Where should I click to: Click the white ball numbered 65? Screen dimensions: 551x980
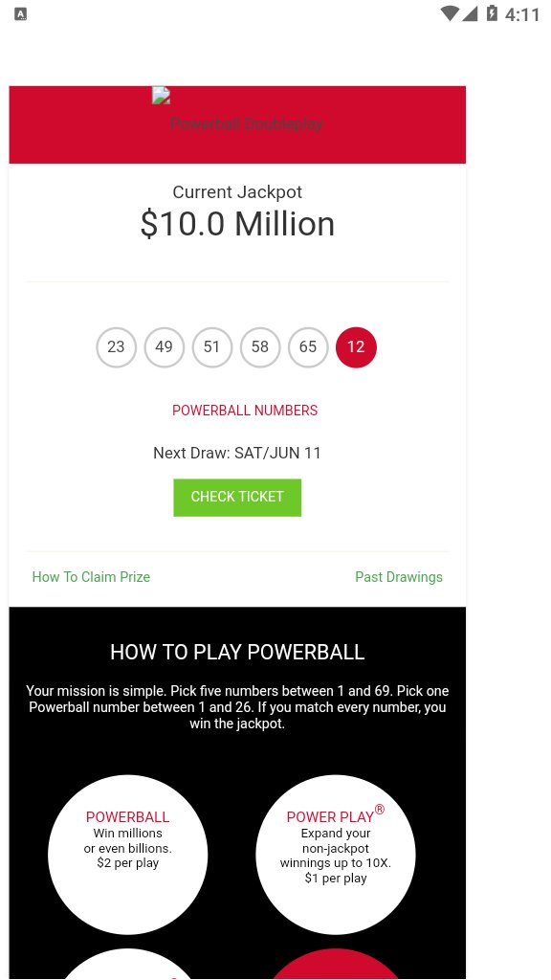pos(307,347)
